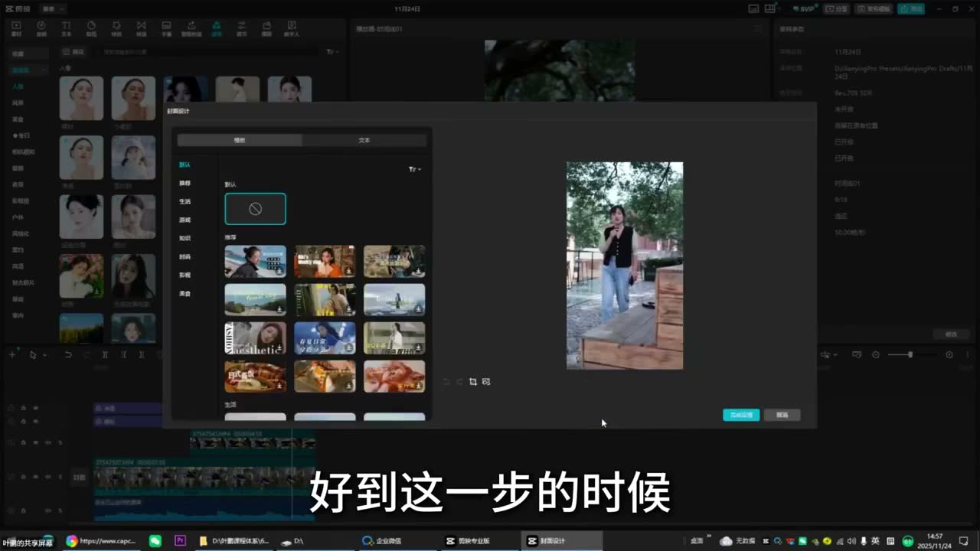Screen dimensions: 980x551
Task: Toggle eye visibility on second purple track
Action: point(35,421)
